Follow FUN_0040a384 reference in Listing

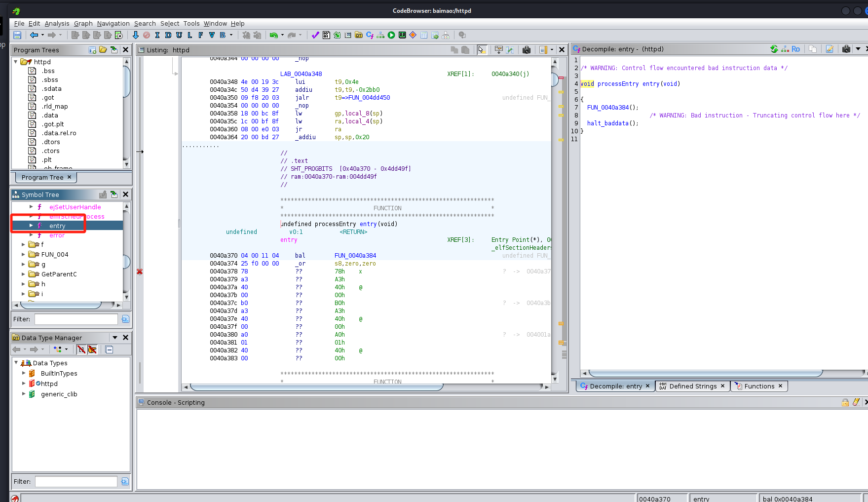355,255
